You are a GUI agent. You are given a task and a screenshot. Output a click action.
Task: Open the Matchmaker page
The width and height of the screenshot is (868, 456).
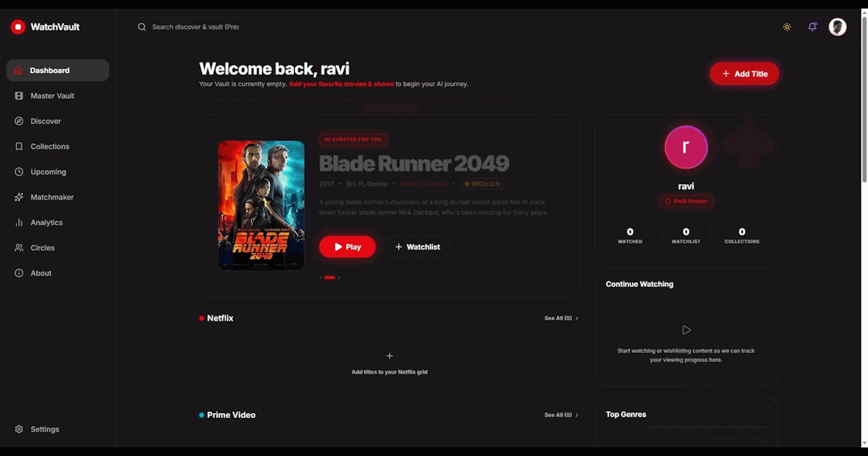coord(58,197)
